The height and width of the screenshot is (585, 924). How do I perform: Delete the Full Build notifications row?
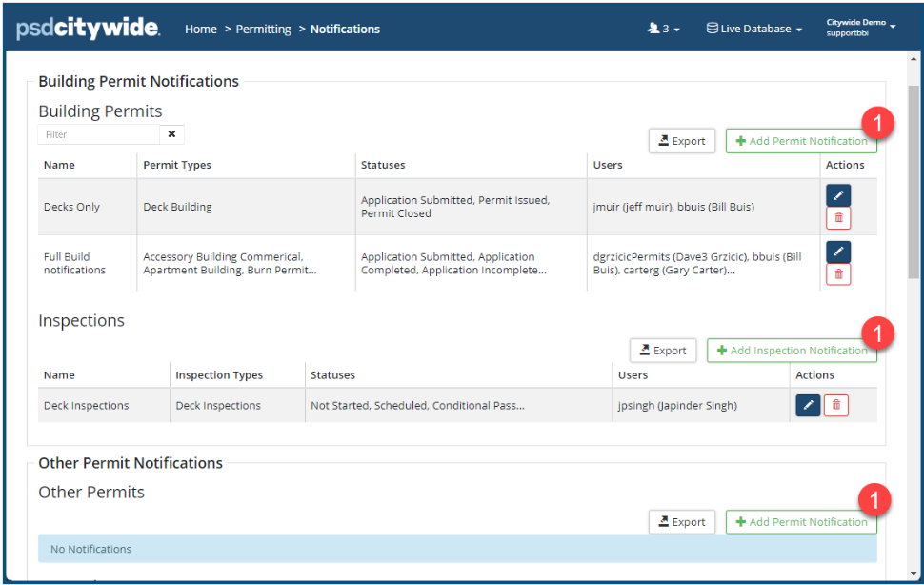point(838,274)
